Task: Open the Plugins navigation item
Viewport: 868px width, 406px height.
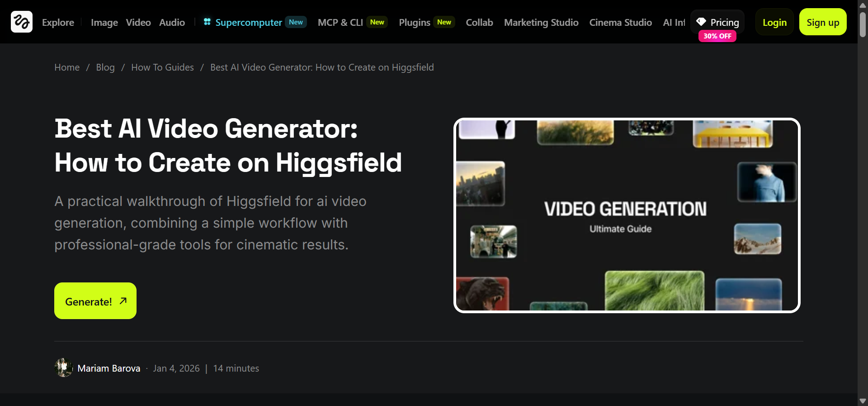Action: [415, 22]
